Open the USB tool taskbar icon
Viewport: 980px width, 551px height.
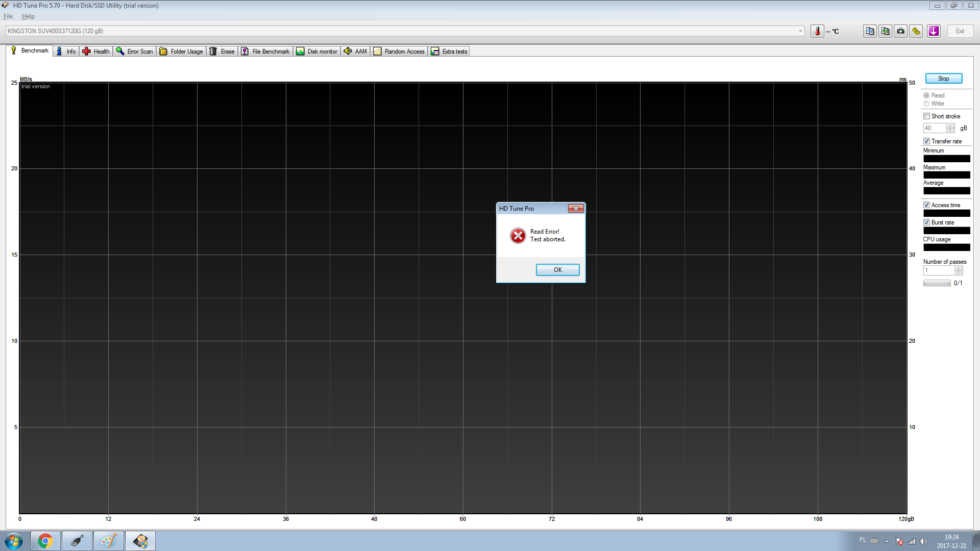tap(77, 541)
